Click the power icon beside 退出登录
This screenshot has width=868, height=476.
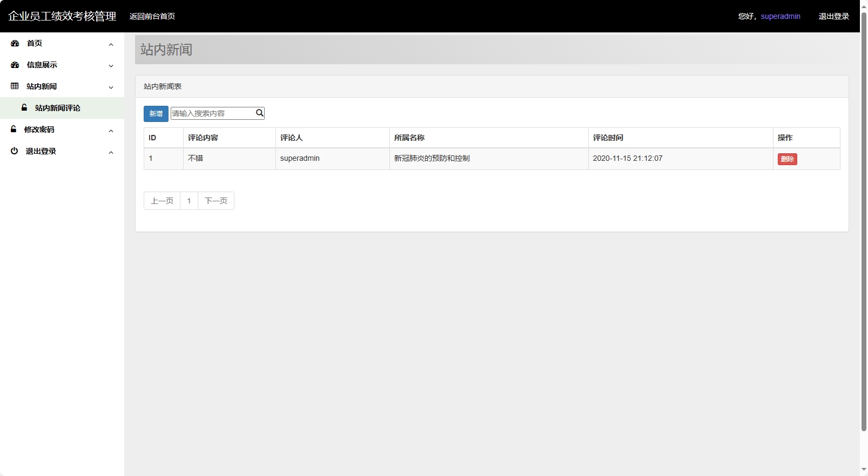14,151
